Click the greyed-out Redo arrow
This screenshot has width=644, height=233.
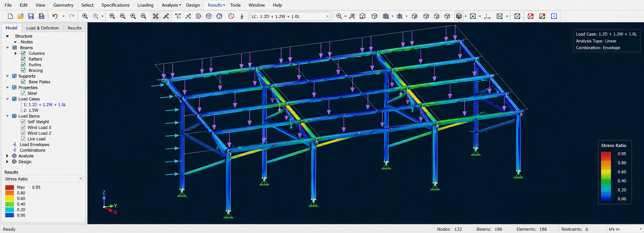pyautogui.click(x=72, y=16)
